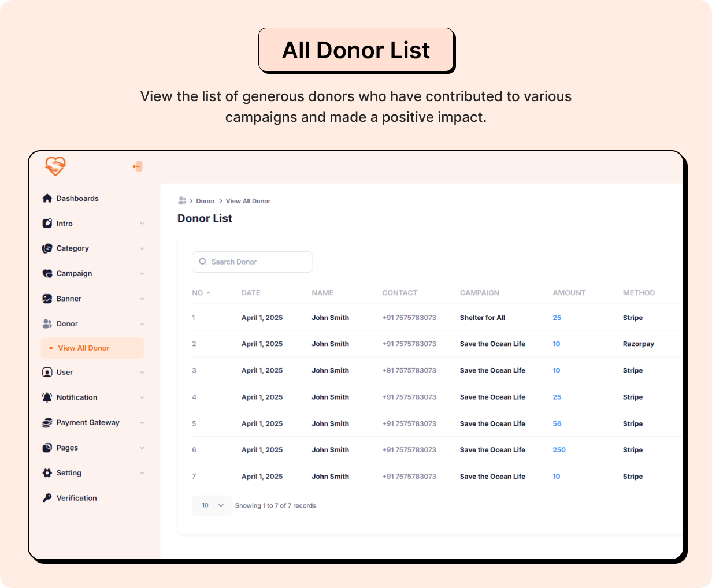This screenshot has width=712, height=588.
Task: Open the Notification bell icon
Action: click(x=47, y=397)
